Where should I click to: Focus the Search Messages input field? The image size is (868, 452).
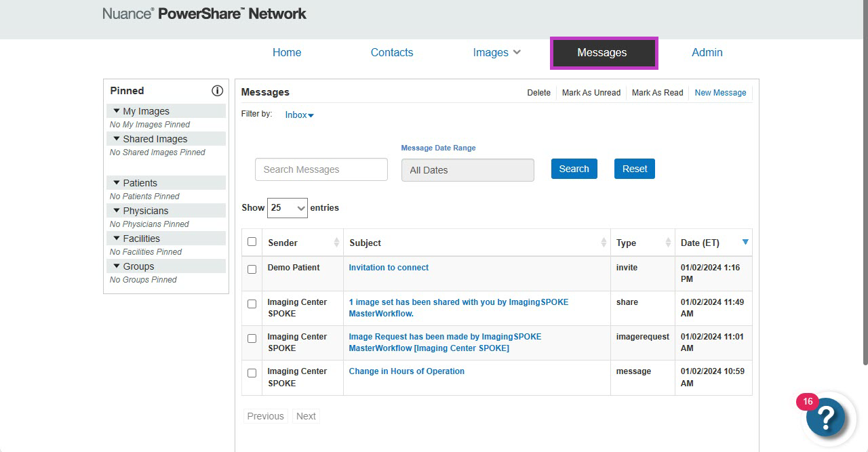[x=321, y=169]
